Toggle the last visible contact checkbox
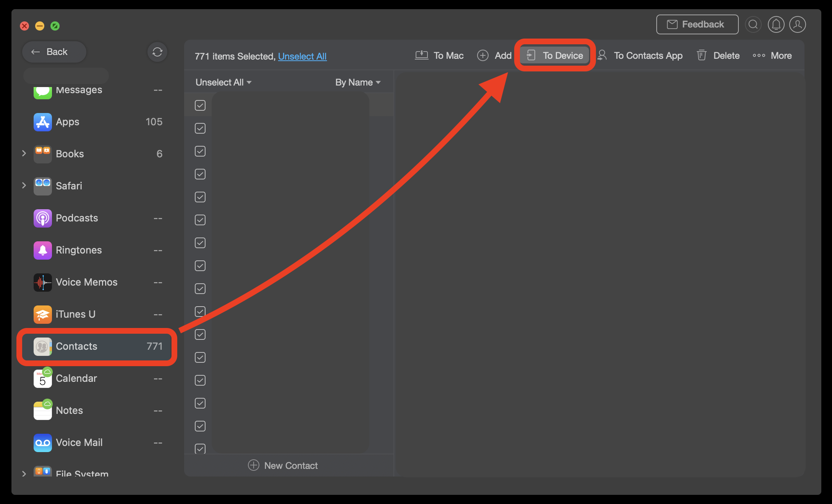Viewport: 832px width, 504px height. click(200, 448)
